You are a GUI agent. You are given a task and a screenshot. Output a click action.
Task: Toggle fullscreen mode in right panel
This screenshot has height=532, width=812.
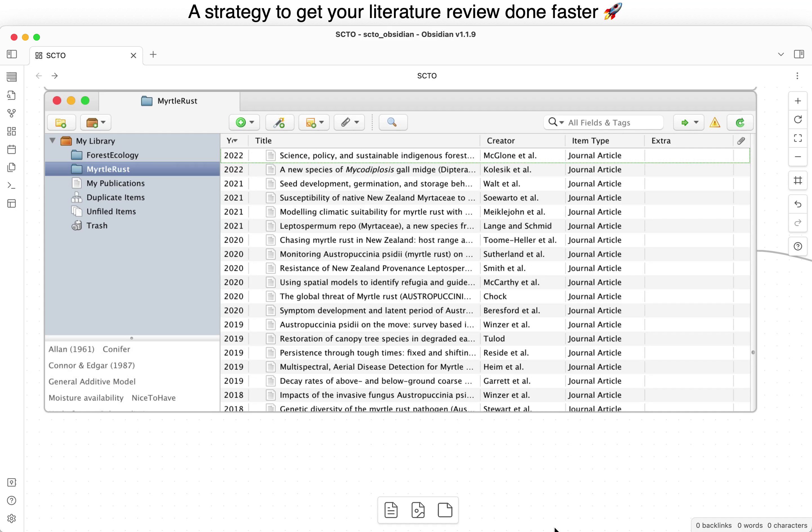coord(798,138)
